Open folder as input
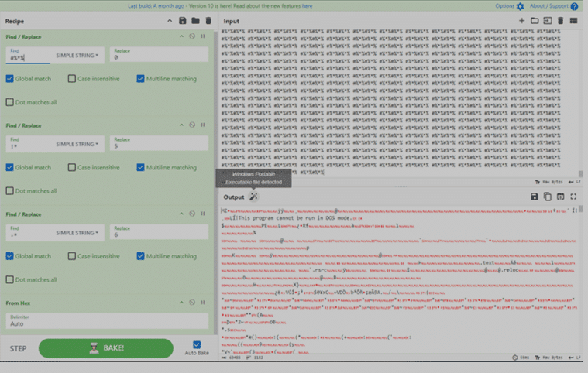Viewport: 588px width, 373px height. coord(535,21)
